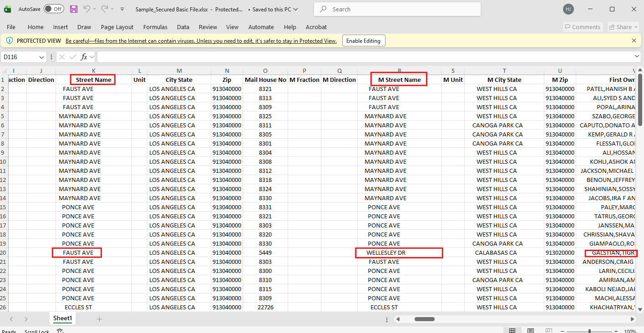Open the Formulas ribbon tab
Image resolution: width=644 pixels, height=333 pixels.
(x=155, y=27)
